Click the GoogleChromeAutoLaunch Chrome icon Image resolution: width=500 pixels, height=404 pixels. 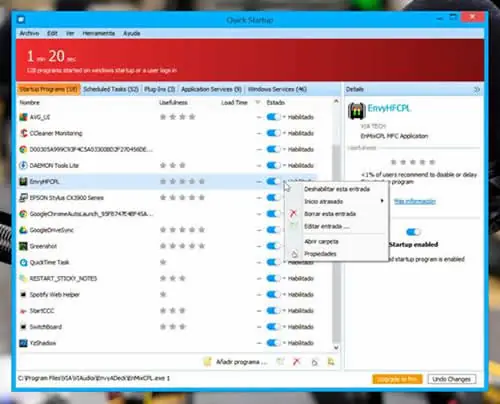coord(23,214)
